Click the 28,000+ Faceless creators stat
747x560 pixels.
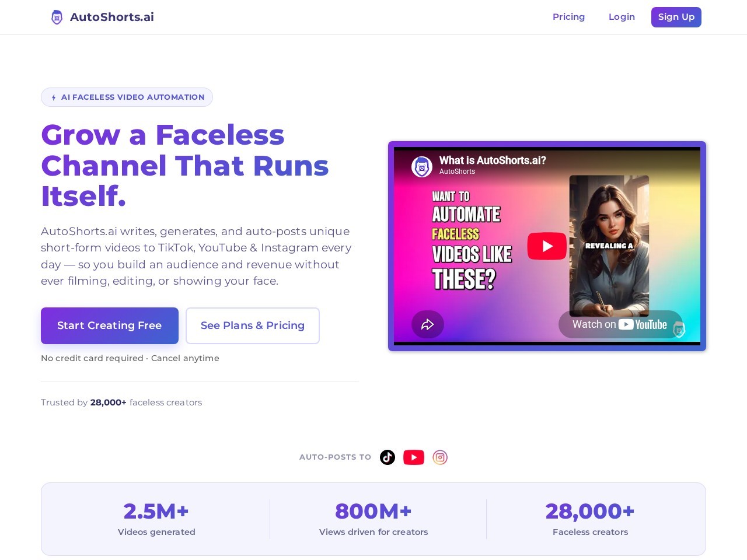point(590,519)
